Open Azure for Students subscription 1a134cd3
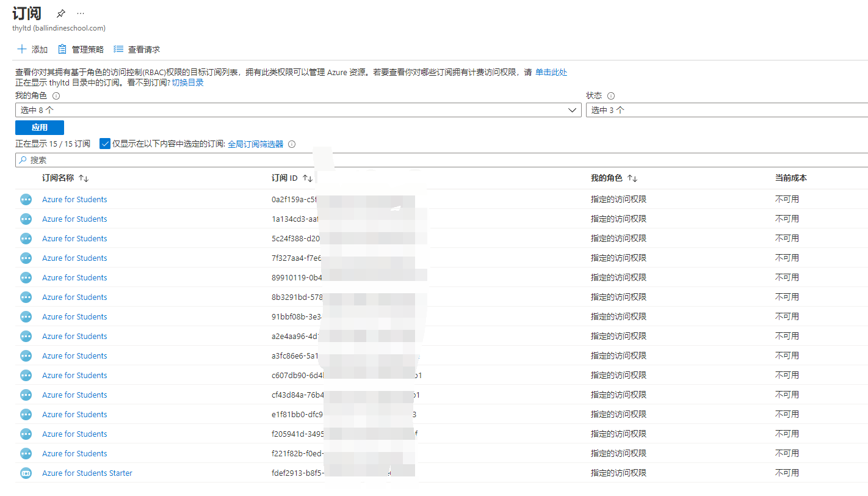868x496 pixels. click(74, 219)
